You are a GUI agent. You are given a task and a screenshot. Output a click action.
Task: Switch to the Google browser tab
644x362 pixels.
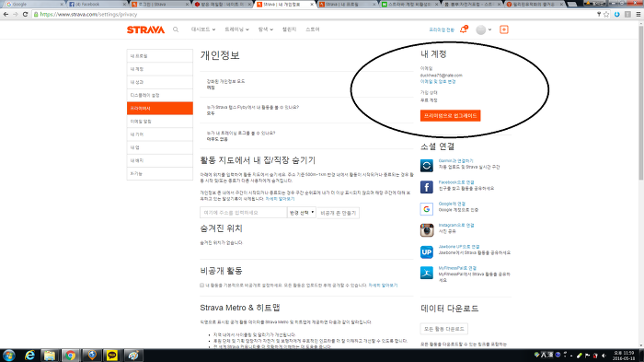33,4
